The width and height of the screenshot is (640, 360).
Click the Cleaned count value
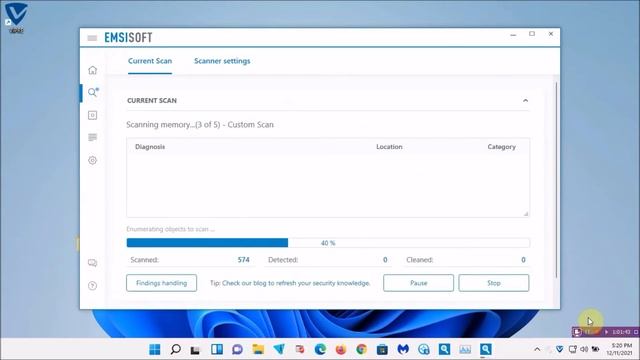pyautogui.click(x=523, y=260)
